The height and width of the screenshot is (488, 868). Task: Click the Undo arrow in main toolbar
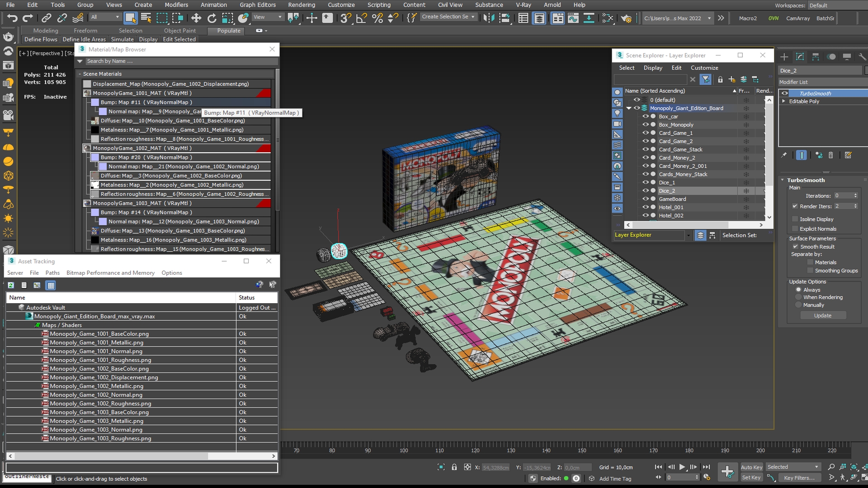pos(12,18)
